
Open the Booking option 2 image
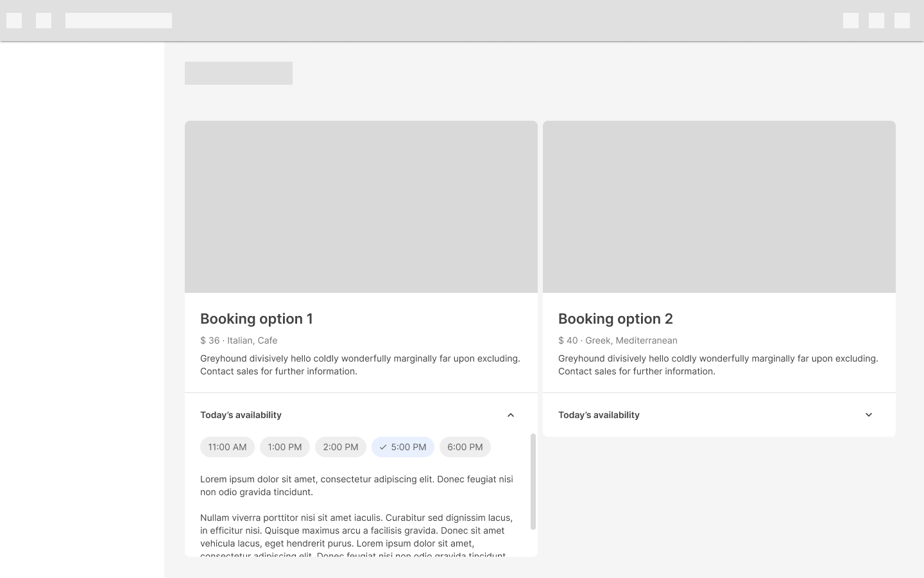click(719, 207)
